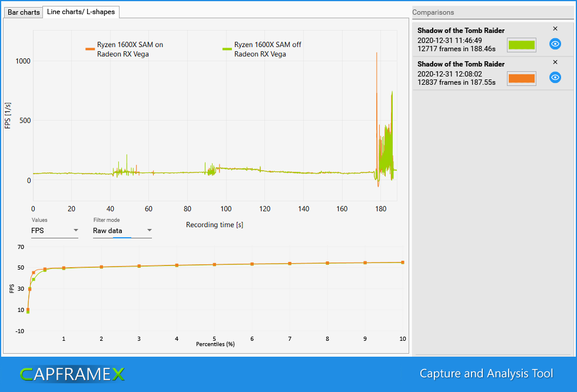Screen dimensions: 577x392
Task: Remove the 12:08:02 comparison with its X button
Action: point(555,62)
